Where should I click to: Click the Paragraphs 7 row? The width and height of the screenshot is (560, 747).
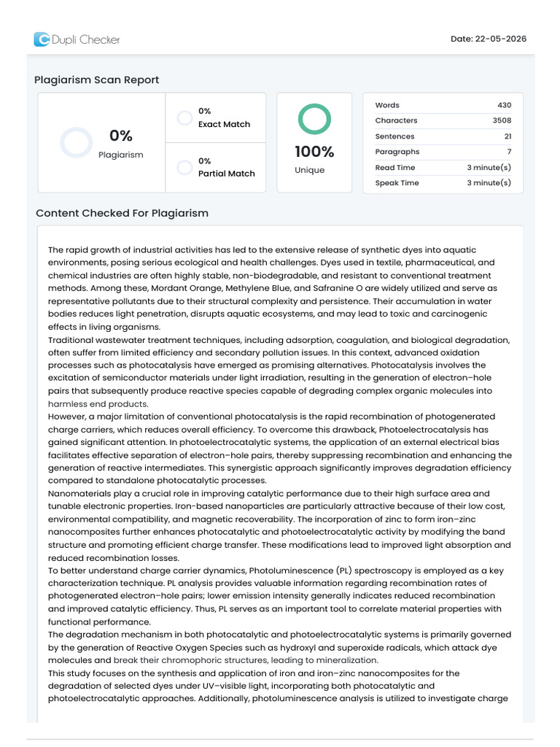pyautogui.click(x=443, y=152)
